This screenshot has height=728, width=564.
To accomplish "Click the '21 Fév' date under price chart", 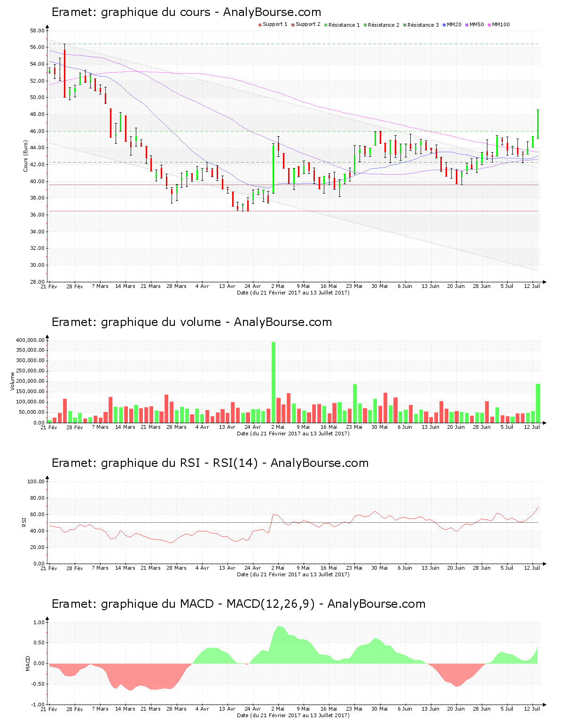I will point(50,286).
